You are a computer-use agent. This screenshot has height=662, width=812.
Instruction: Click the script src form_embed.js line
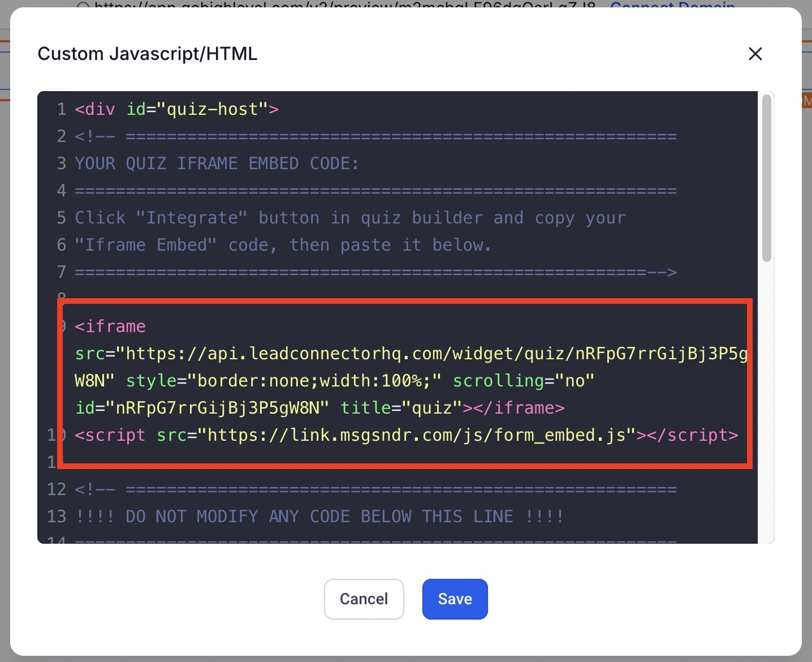pyautogui.click(x=406, y=435)
